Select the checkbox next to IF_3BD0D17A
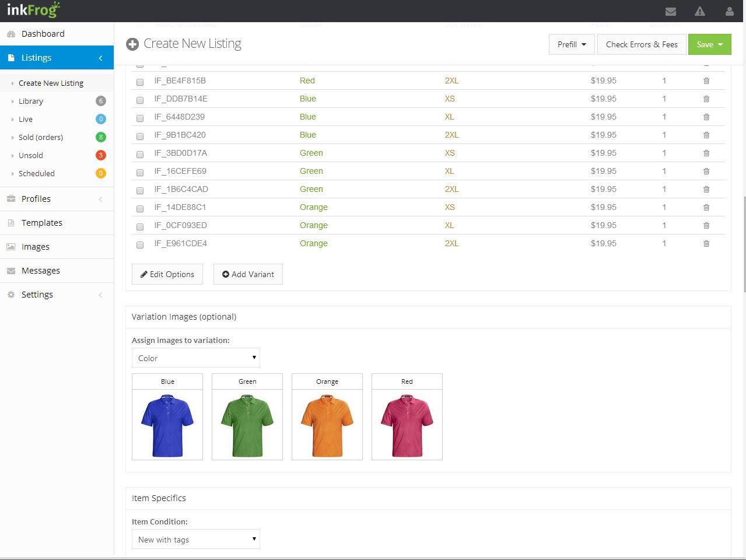Viewport: 746px width, 560px height. [x=139, y=154]
